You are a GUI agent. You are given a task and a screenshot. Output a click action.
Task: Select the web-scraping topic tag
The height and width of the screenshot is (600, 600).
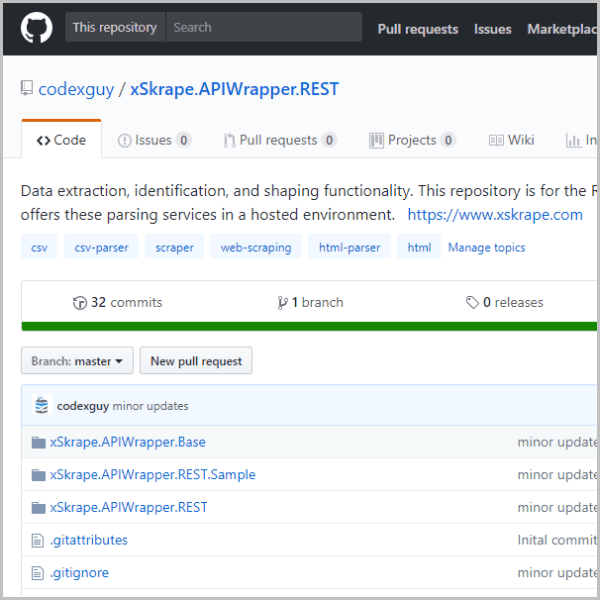coord(256,247)
